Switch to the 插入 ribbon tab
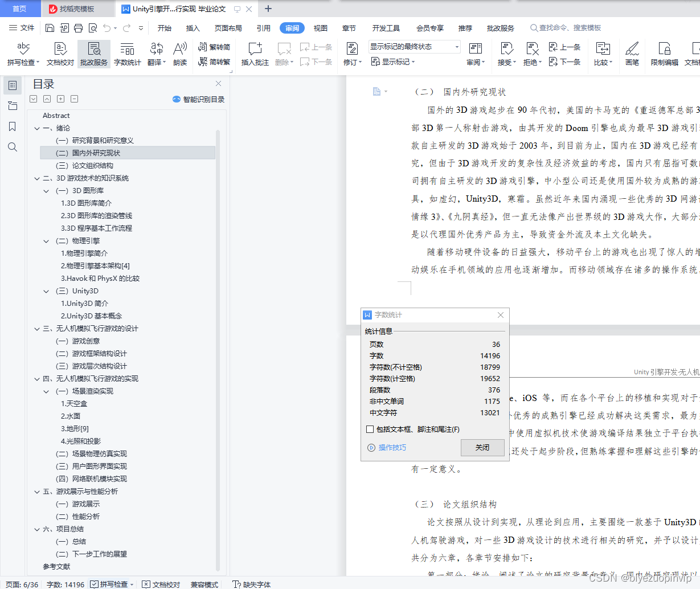The image size is (700, 589). pyautogui.click(x=193, y=28)
